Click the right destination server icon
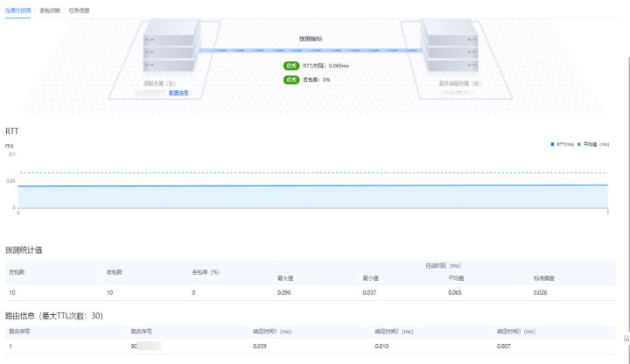The height and width of the screenshot is (364, 630). click(x=450, y=46)
